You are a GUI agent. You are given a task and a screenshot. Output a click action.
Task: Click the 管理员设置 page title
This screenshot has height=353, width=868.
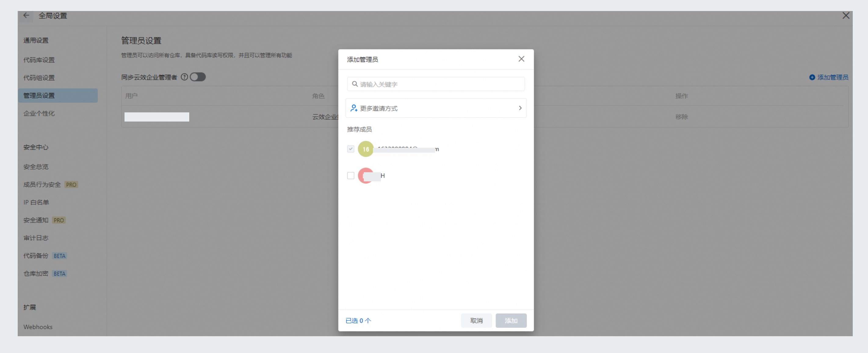[141, 41]
